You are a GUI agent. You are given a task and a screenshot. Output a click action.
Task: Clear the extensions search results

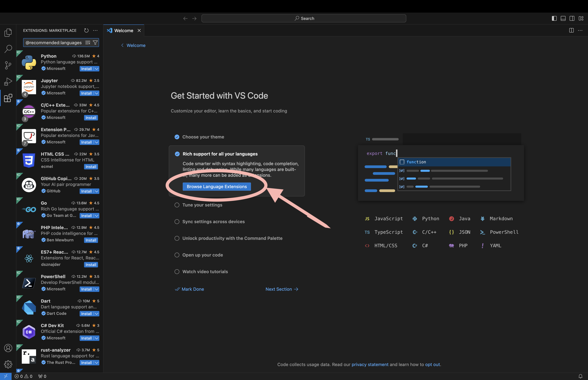(x=88, y=43)
